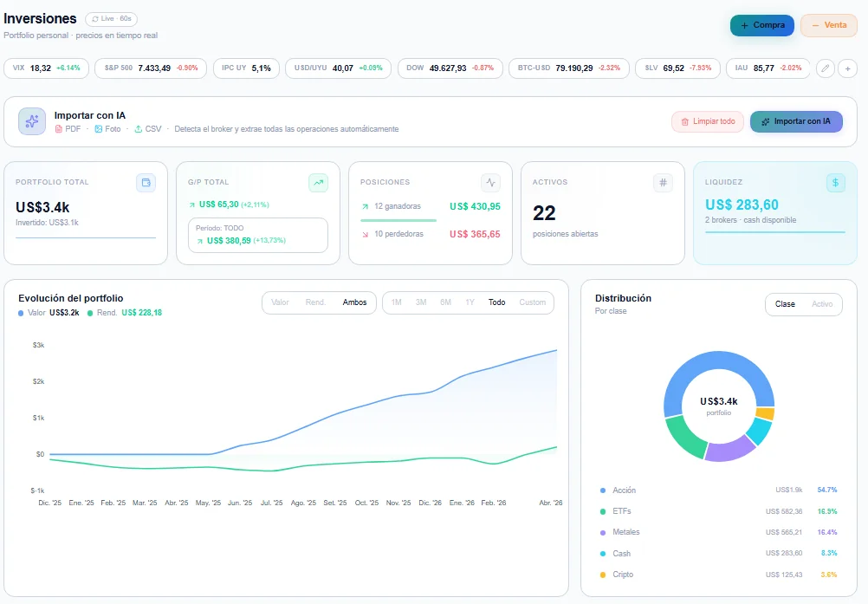This screenshot has width=868, height=604.
Task: Choose Custom chart range
Action: (532, 302)
